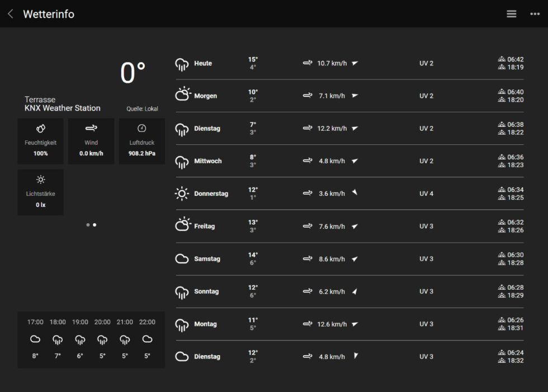Click the cloud icon next to Samstag

point(182,258)
